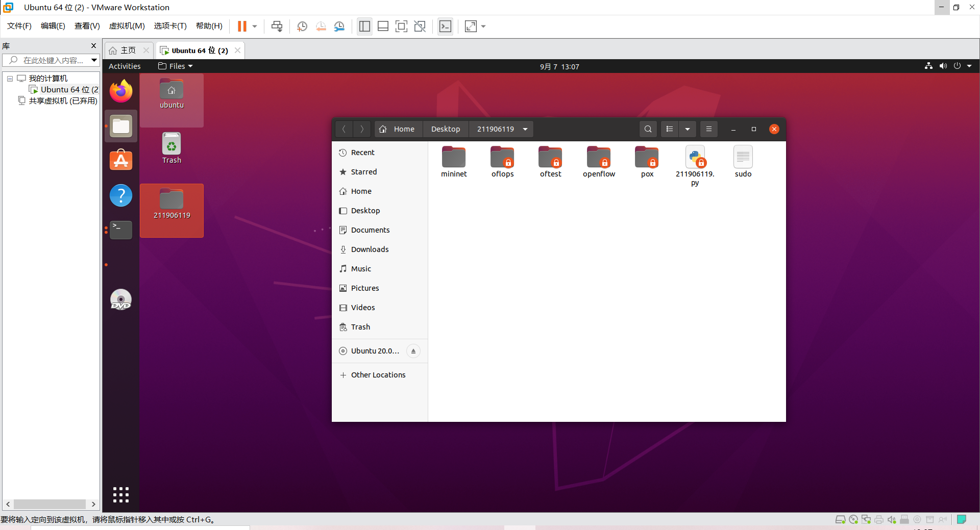Open the VMware snapshot manager

[x=339, y=26]
